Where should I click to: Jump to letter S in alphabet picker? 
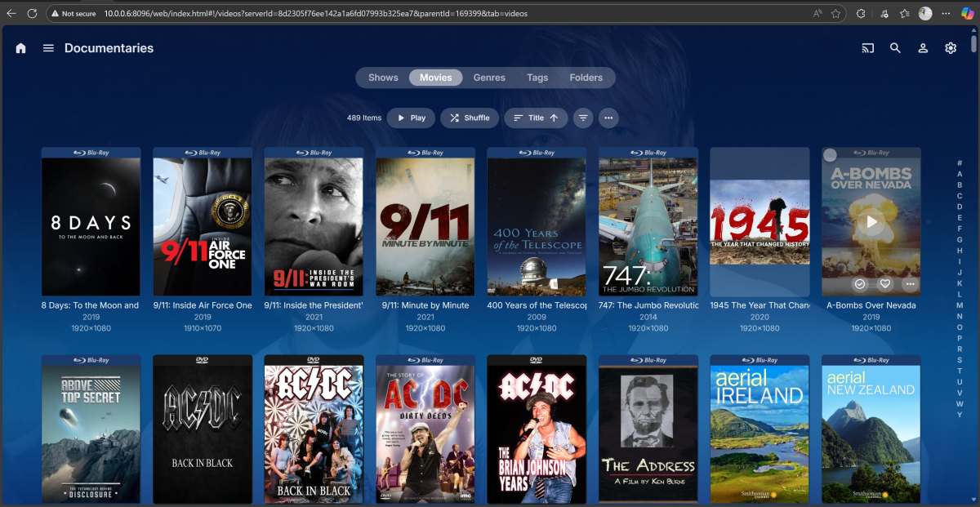(x=960, y=360)
